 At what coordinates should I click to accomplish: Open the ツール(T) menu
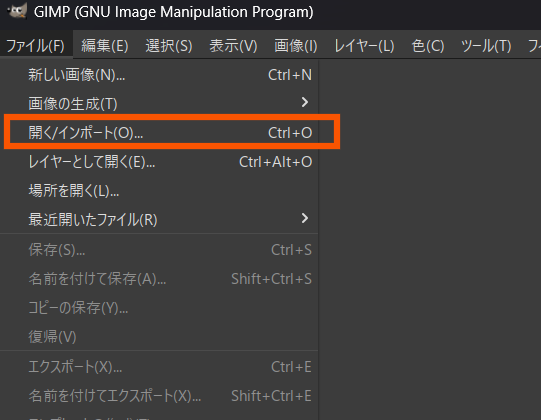tap(486, 46)
